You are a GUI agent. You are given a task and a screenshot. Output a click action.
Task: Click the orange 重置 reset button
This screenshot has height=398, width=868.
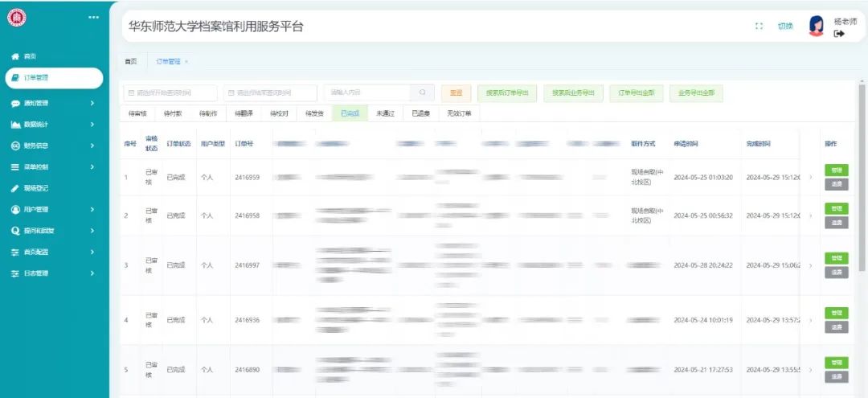click(x=456, y=93)
